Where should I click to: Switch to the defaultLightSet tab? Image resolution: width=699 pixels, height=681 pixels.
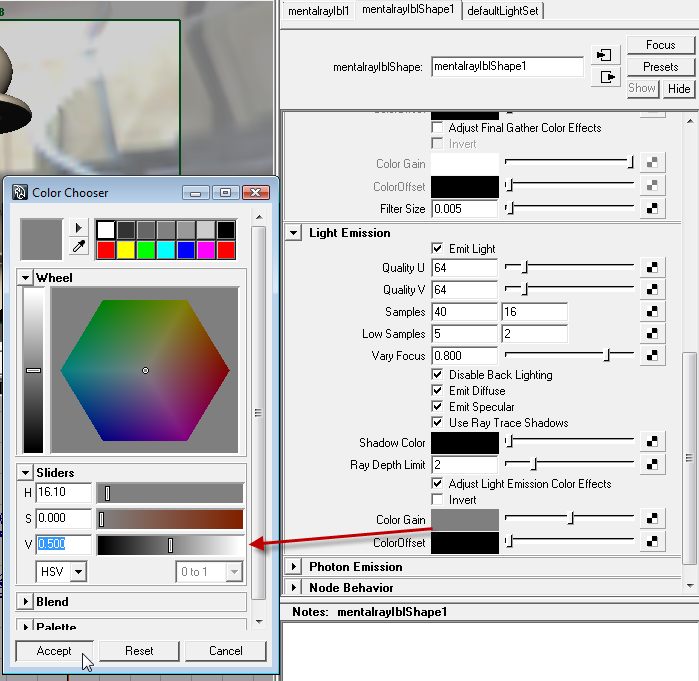(x=502, y=10)
